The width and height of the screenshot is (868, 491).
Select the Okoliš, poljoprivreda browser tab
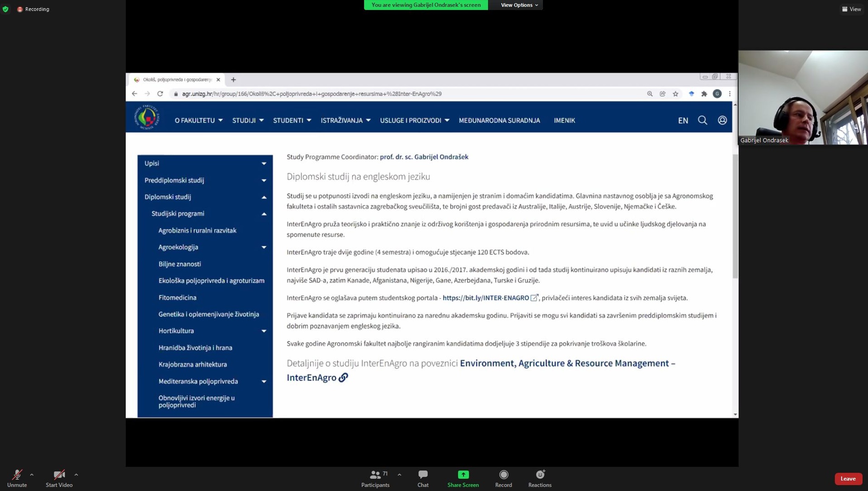coord(176,80)
